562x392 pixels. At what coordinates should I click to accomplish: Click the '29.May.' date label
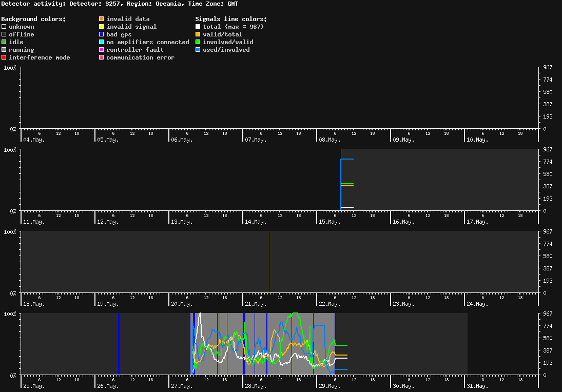pyautogui.click(x=330, y=386)
